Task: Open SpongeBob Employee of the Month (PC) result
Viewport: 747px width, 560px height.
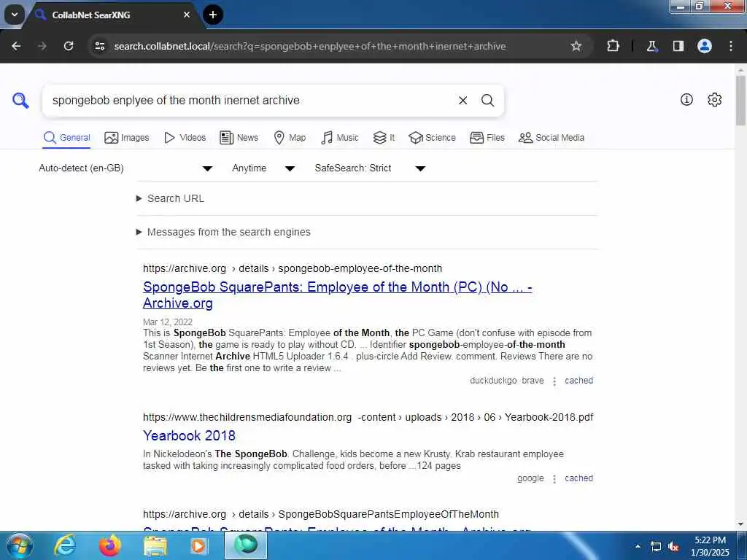Action: [337, 295]
